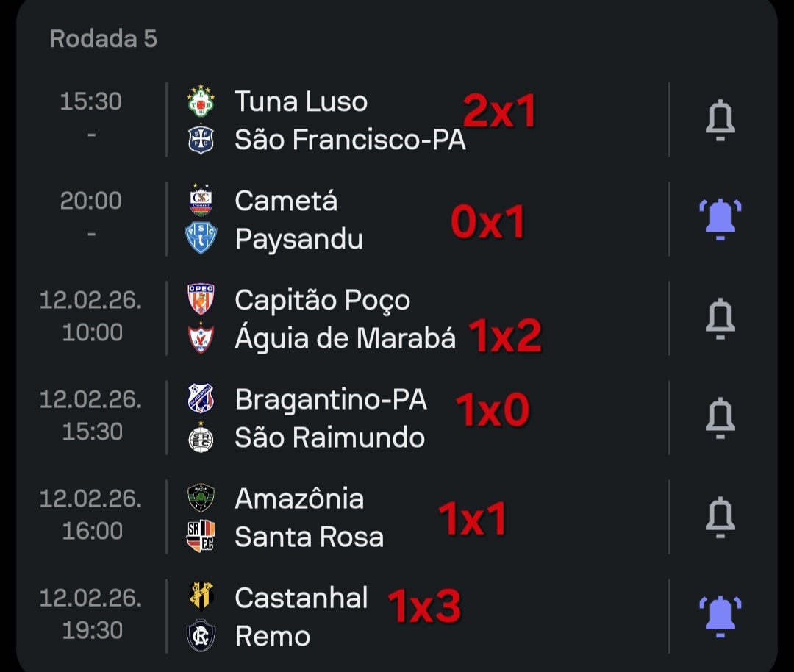The height and width of the screenshot is (672, 794).
Task: Click the Remo club crest
Action: (x=201, y=636)
